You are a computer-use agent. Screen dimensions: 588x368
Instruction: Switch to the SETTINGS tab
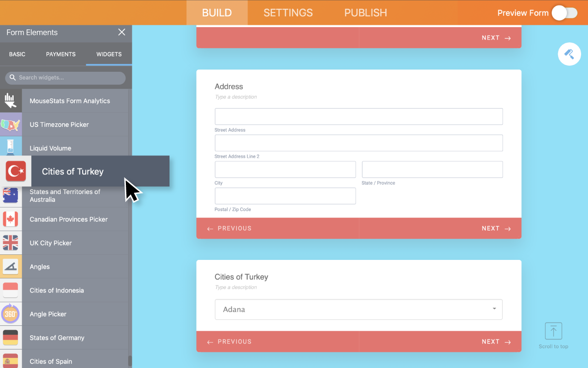[288, 13]
